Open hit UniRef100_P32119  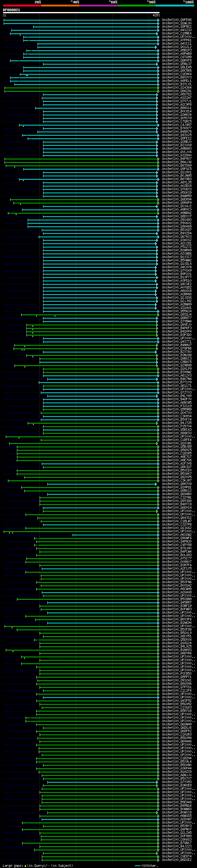pos(176,406)
